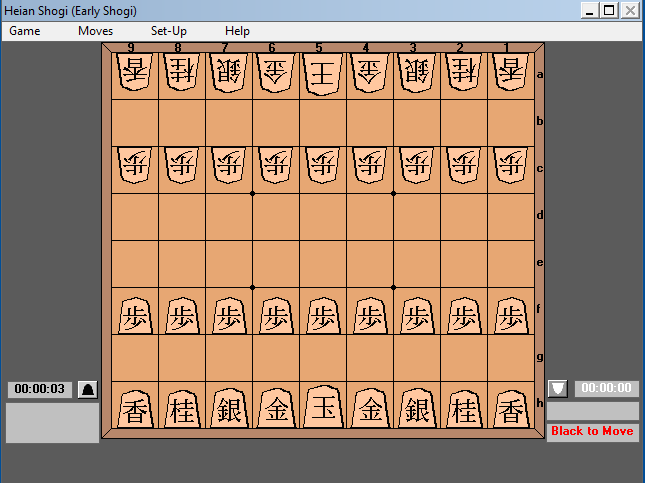Select Black's lance on file 9, rank h

point(135,409)
